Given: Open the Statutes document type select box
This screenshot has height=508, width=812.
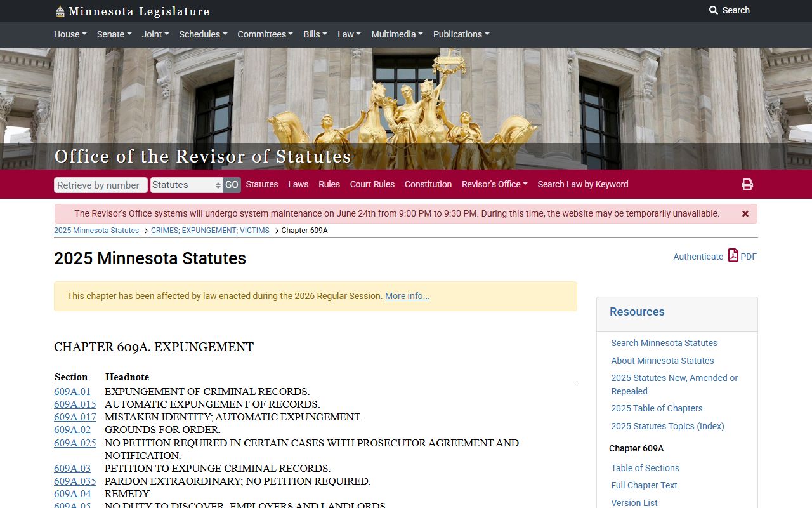Looking at the screenshot, I should point(187,185).
